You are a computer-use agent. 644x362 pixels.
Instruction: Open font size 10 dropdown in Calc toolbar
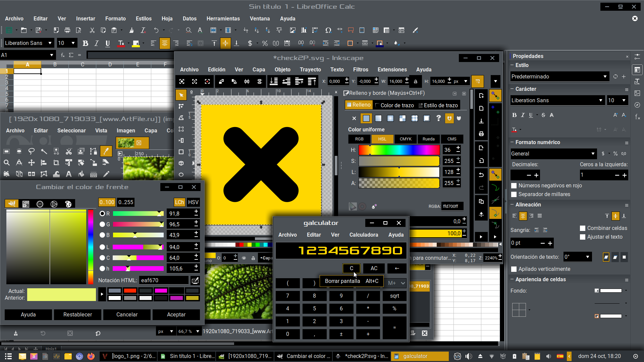73,43
